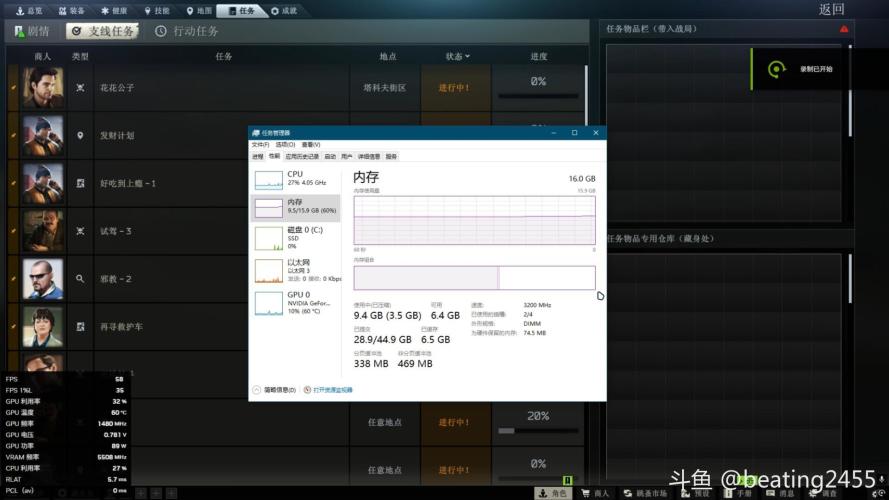Click the 类型 column header
The image size is (889, 500).
(80, 56)
